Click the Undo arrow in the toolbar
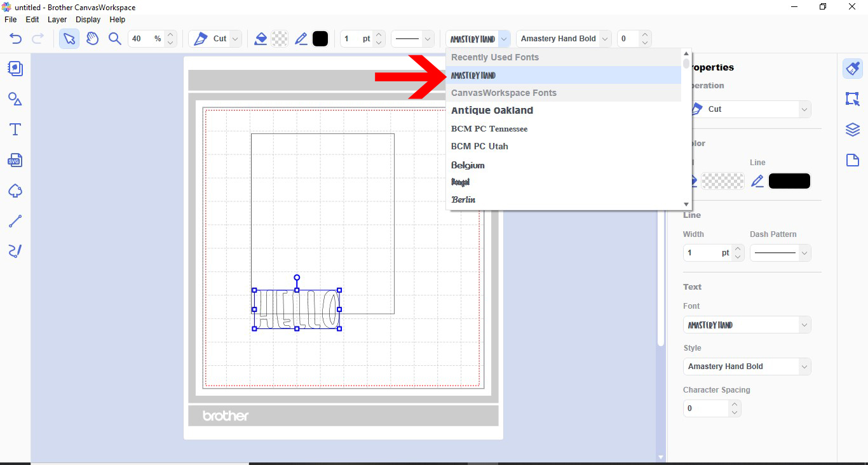 pos(15,39)
